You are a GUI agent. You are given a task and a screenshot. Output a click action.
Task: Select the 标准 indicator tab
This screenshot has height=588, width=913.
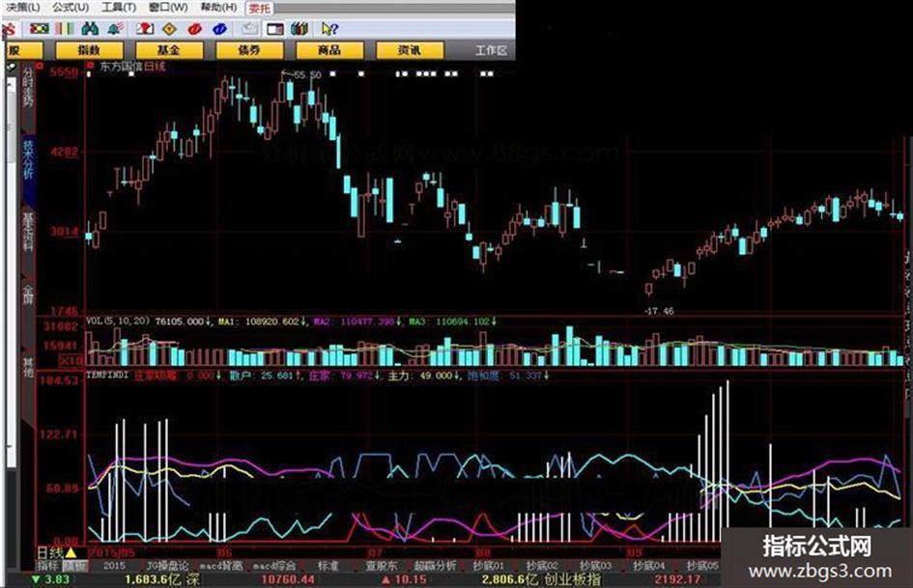tap(328, 565)
